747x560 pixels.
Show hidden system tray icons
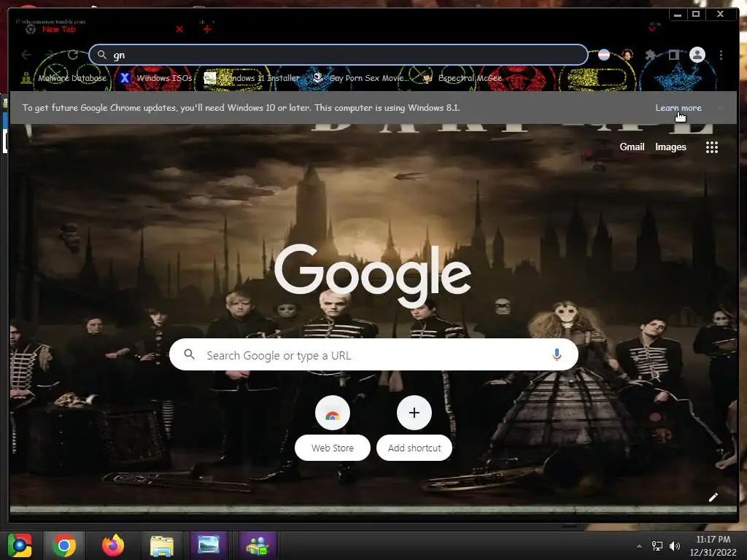click(x=639, y=546)
